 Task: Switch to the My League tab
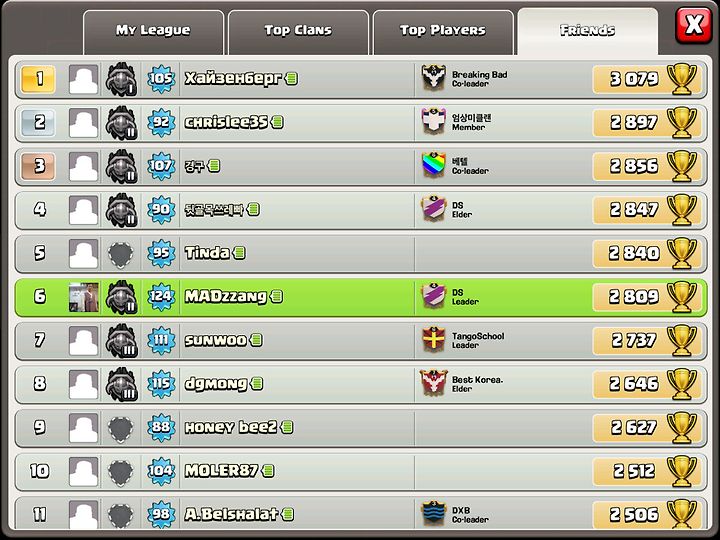(x=153, y=32)
